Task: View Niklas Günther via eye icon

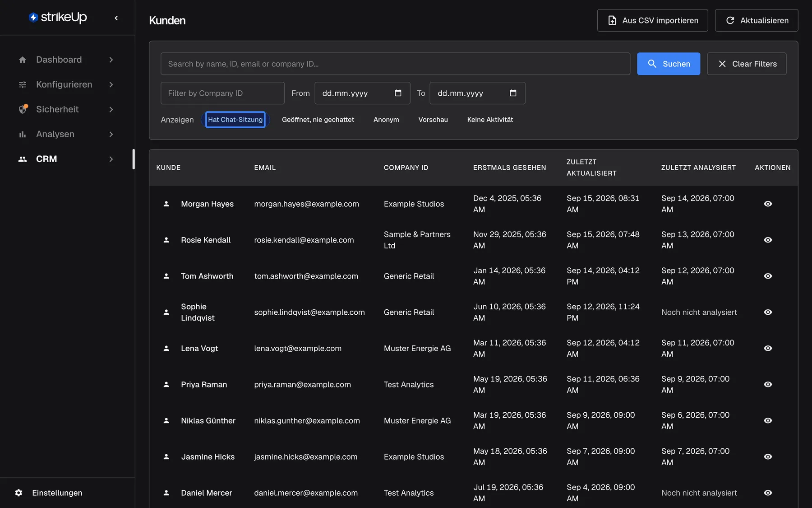Action: [768, 420]
